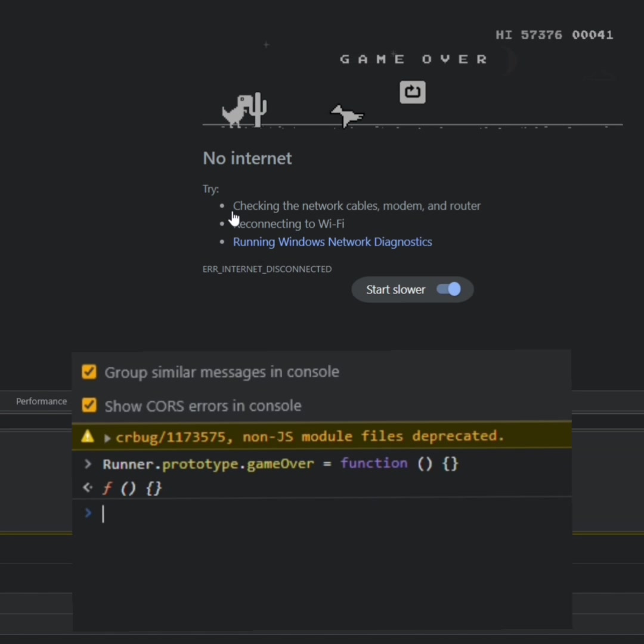Viewport: 644px width, 644px height.
Task: Click the console input prompt chevron
Action: click(x=88, y=513)
